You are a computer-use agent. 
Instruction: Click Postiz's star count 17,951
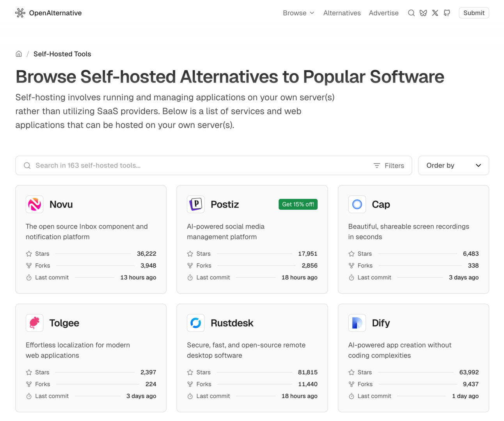[x=308, y=254]
